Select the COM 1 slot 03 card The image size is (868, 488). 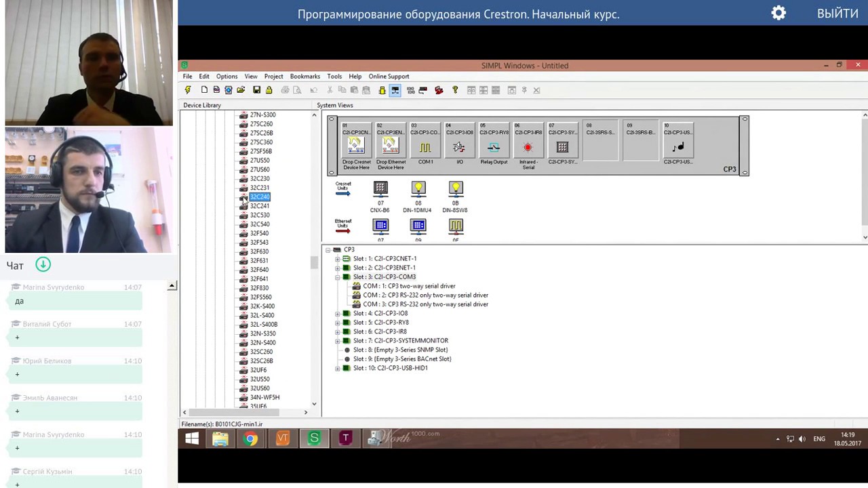point(425,145)
